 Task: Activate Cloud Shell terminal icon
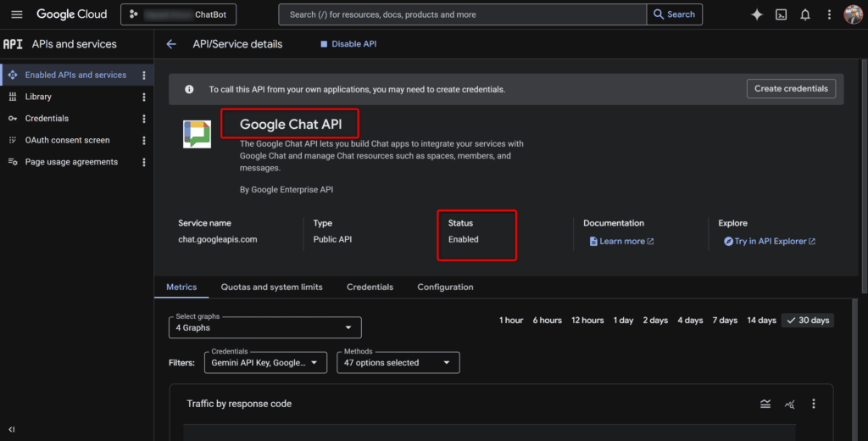[x=781, y=14]
